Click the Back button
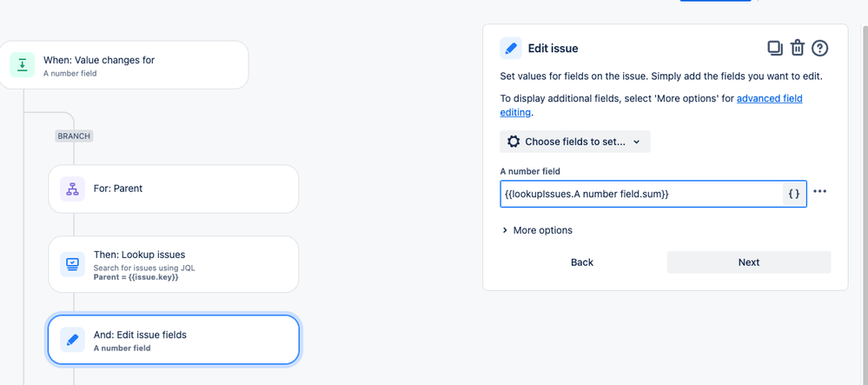Viewport: 868px width, 385px height. point(582,262)
